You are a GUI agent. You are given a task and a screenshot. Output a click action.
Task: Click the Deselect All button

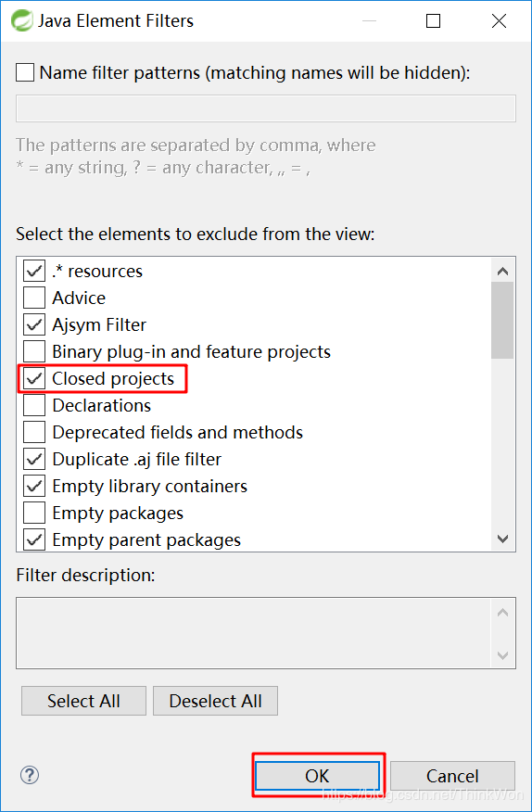click(216, 701)
